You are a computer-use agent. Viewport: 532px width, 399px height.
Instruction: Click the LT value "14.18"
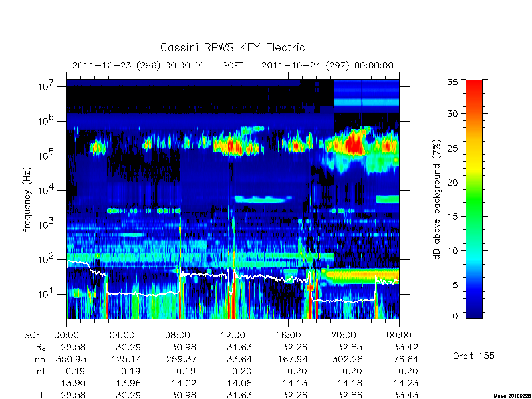[350, 384]
